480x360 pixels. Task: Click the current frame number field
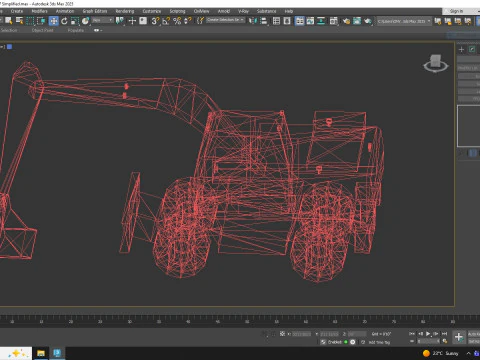[428, 341]
